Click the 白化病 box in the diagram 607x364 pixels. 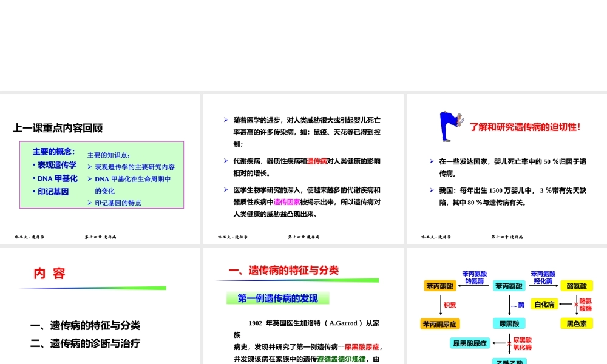point(543,304)
